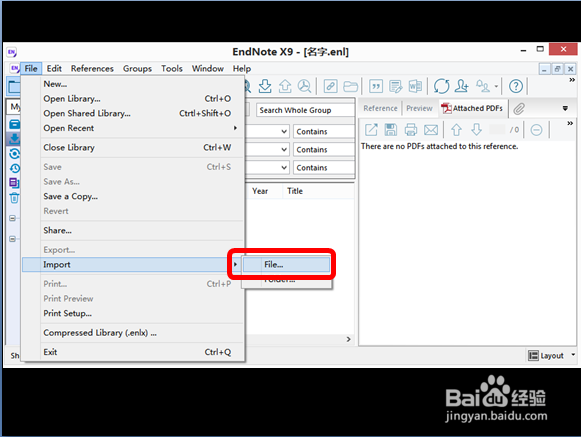This screenshot has height=437, width=581.
Task: Click the Print PDF icon
Action: (411, 130)
